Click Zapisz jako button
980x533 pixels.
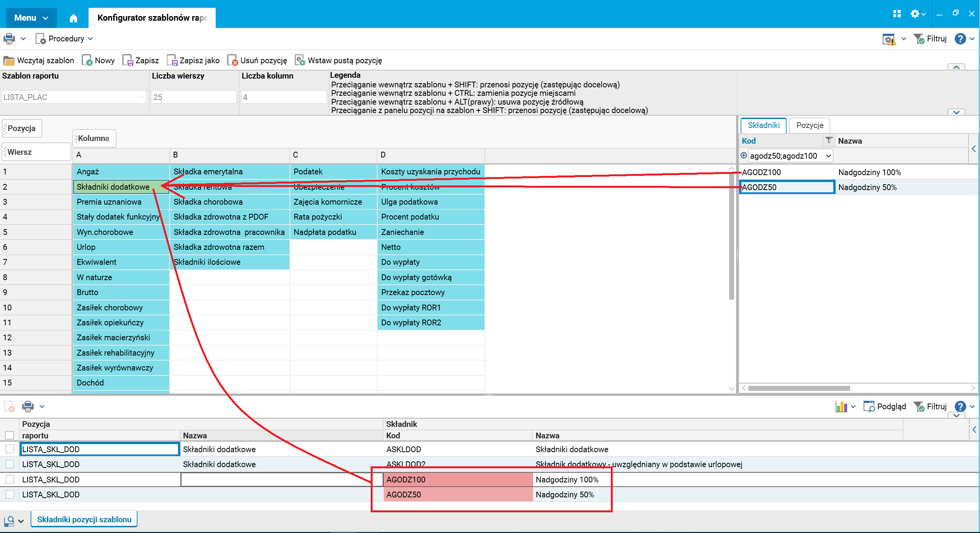[193, 61]
